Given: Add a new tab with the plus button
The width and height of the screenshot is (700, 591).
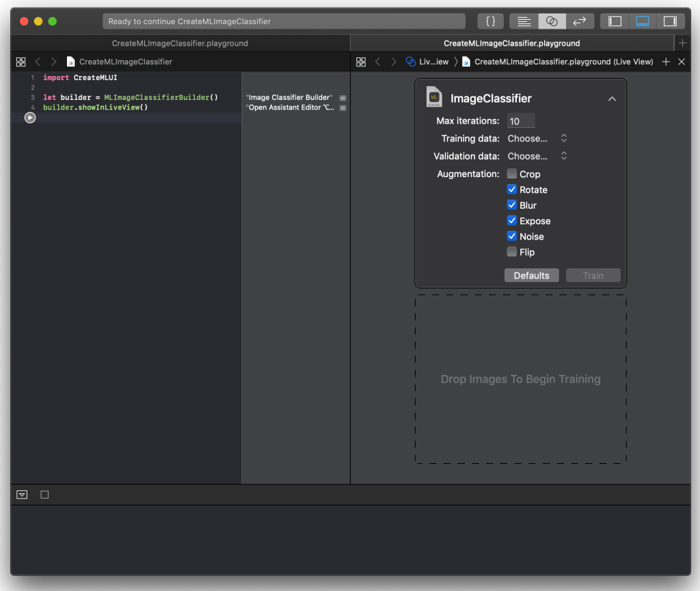Looking at the screenshot, I should (x=682, y=43).
